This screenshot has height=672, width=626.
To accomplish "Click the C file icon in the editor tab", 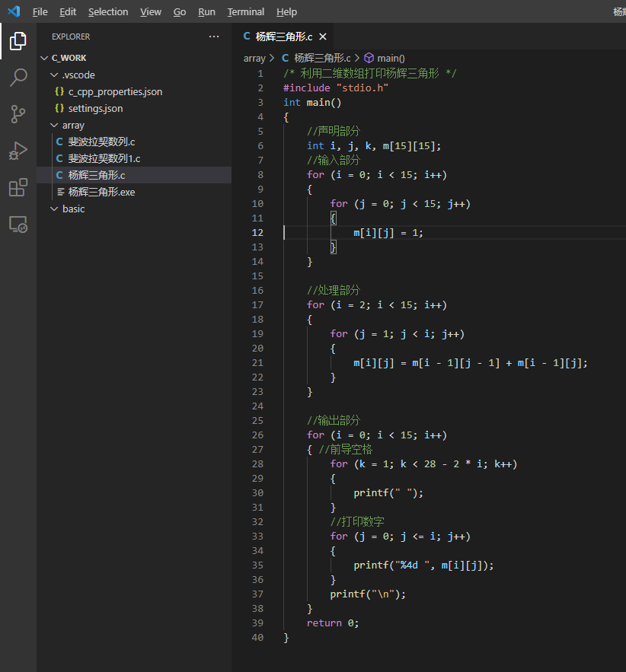I will 247,37.
